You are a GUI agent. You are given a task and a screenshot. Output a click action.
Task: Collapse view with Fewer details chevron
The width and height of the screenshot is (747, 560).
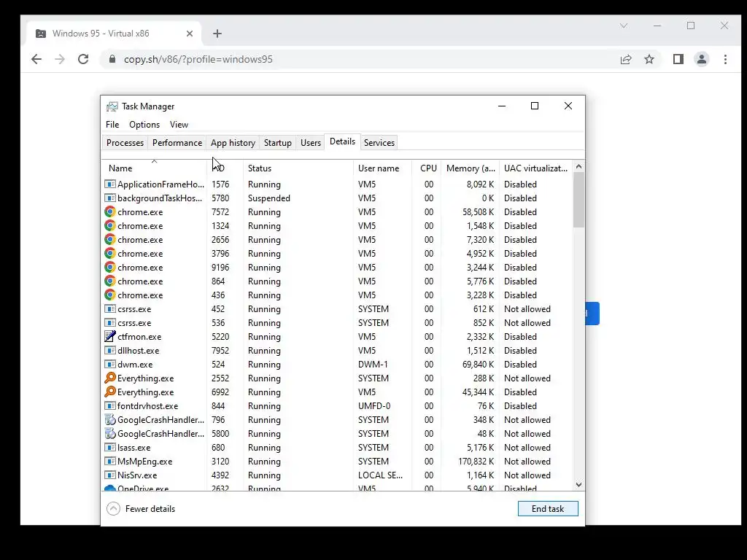113,508
